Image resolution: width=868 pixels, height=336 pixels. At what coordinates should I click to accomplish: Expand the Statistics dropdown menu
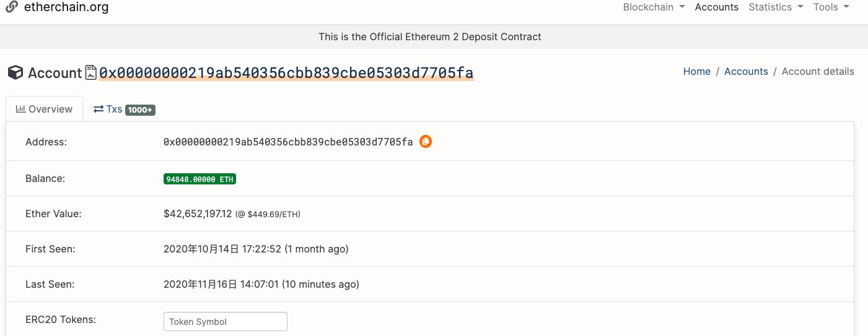tap(776, 7)
